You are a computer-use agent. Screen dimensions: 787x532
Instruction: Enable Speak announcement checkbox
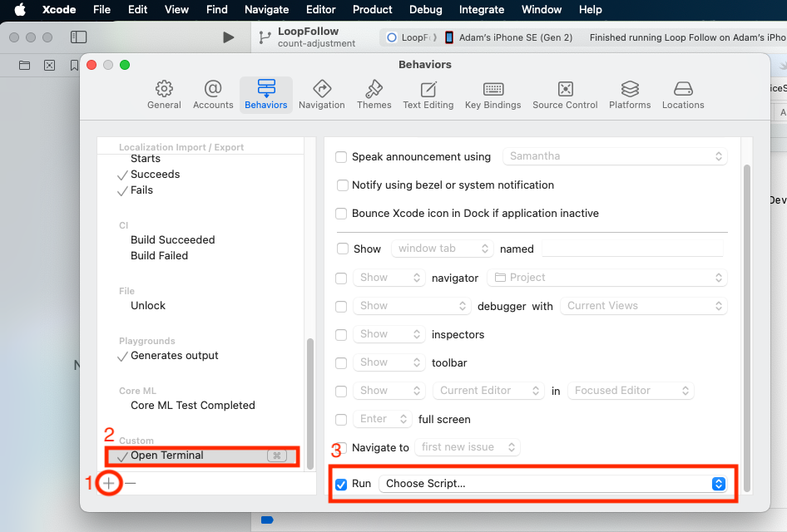tap(341, 157)
